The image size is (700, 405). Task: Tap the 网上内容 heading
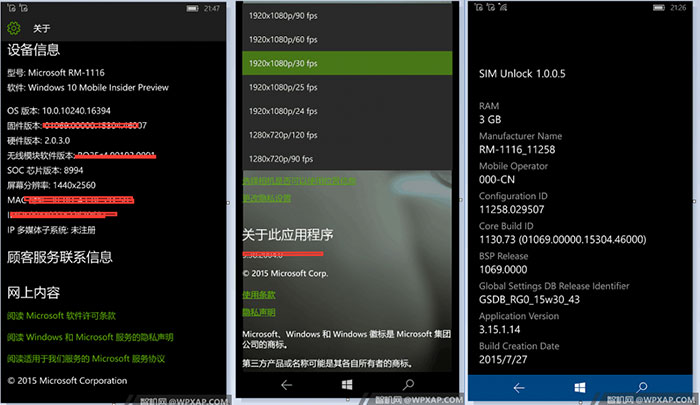coord(33,292)
